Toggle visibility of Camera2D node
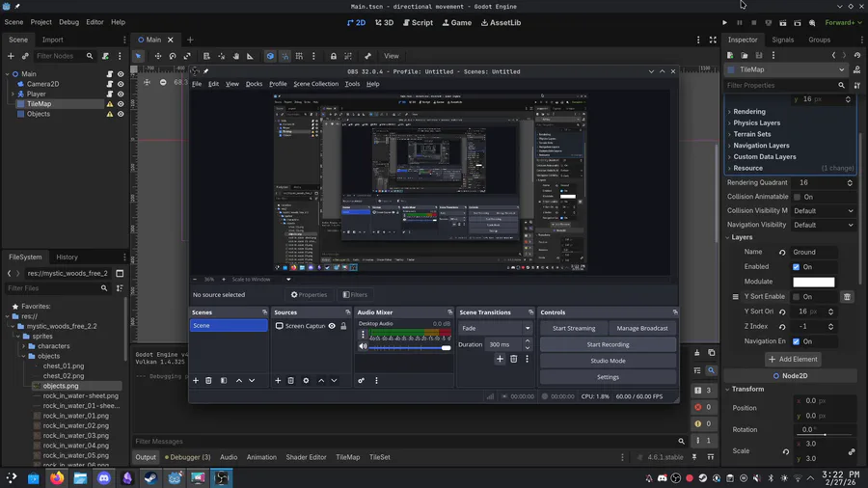This screenshot has width=868, height=488. click(x=121, y=84)
